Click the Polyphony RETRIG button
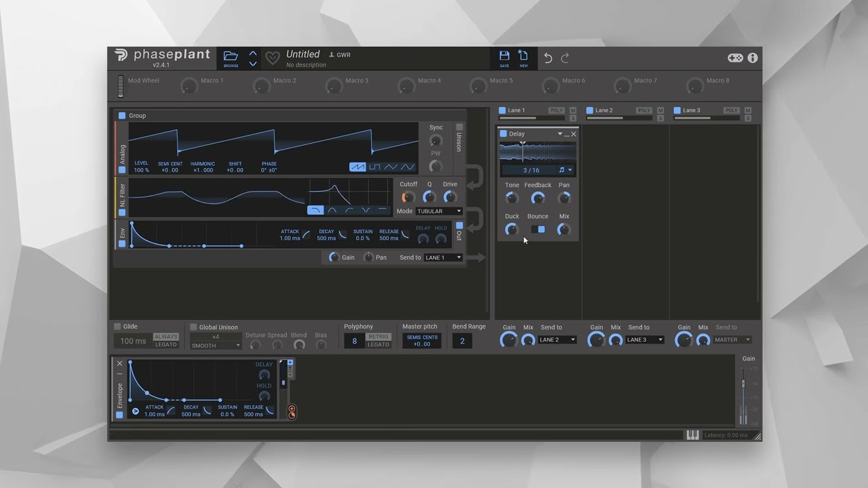 click(378, 337)
